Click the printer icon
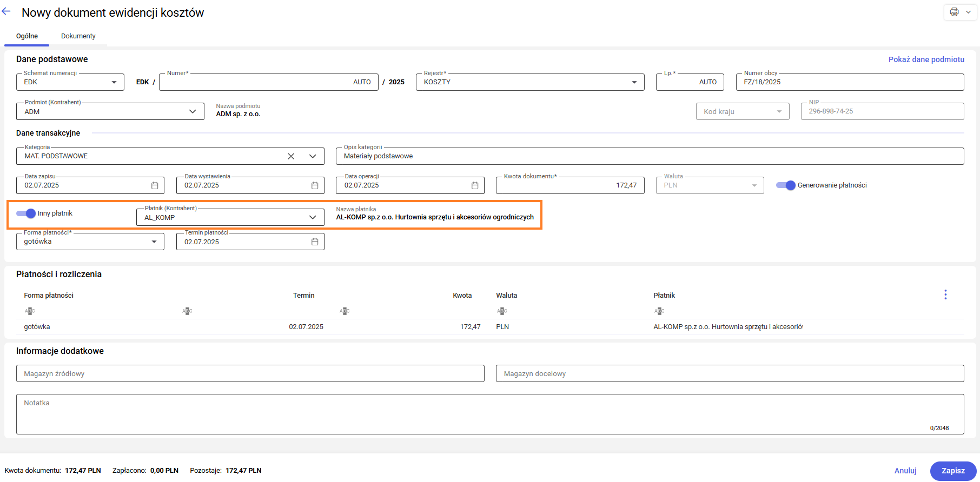Image resolution: width=980 pixels, height=482 pixels. [954, 12]
